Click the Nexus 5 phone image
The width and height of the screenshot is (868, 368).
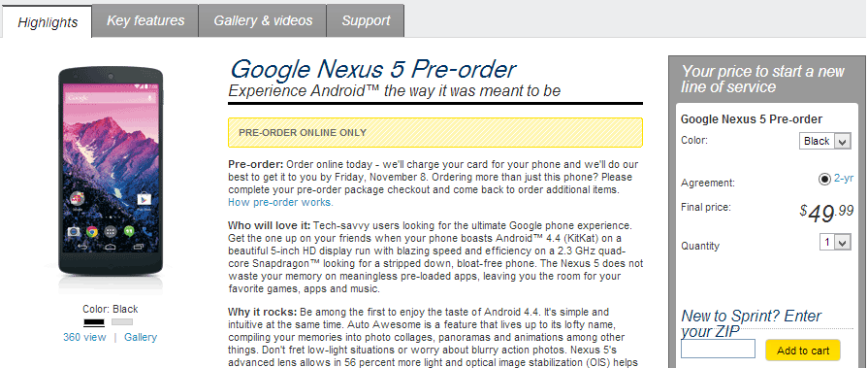pos(111,172)
